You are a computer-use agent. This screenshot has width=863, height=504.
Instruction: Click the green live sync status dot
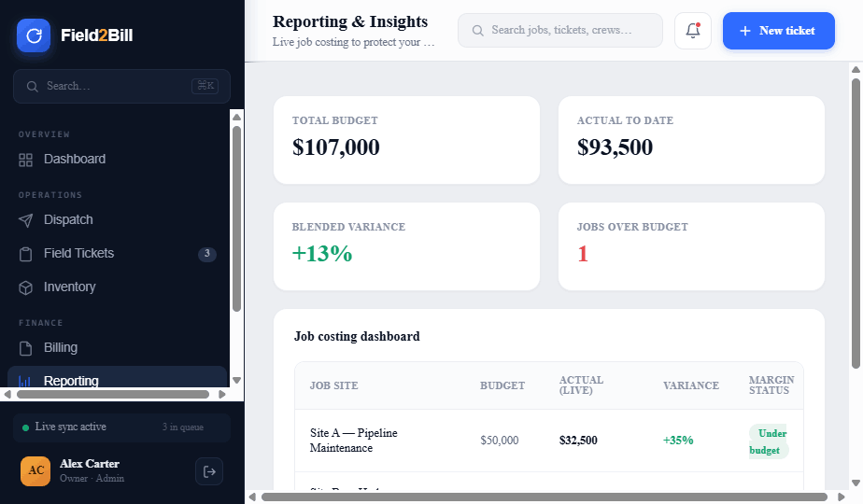tap(25, 427)
